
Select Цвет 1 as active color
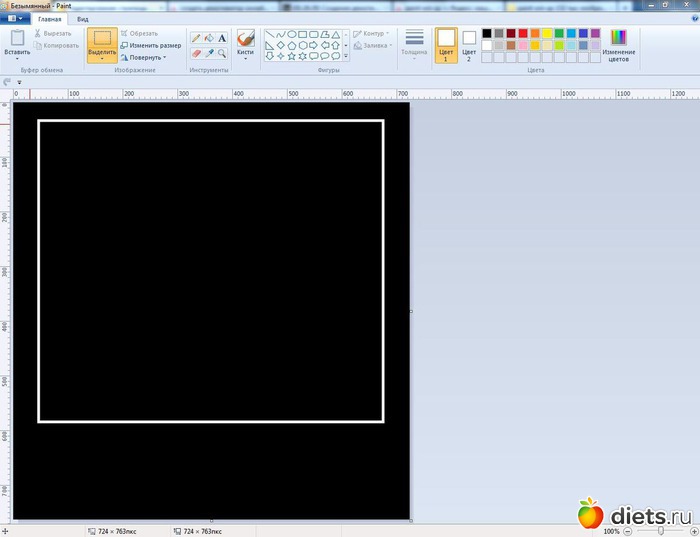pyautogui.click(x=446, y=44)
